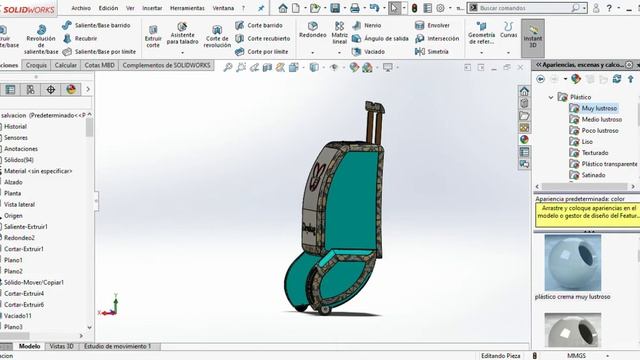Select the Recubrir tool
Image resolution: width=640 pixels, height=360 pixels.
[80, 38]
